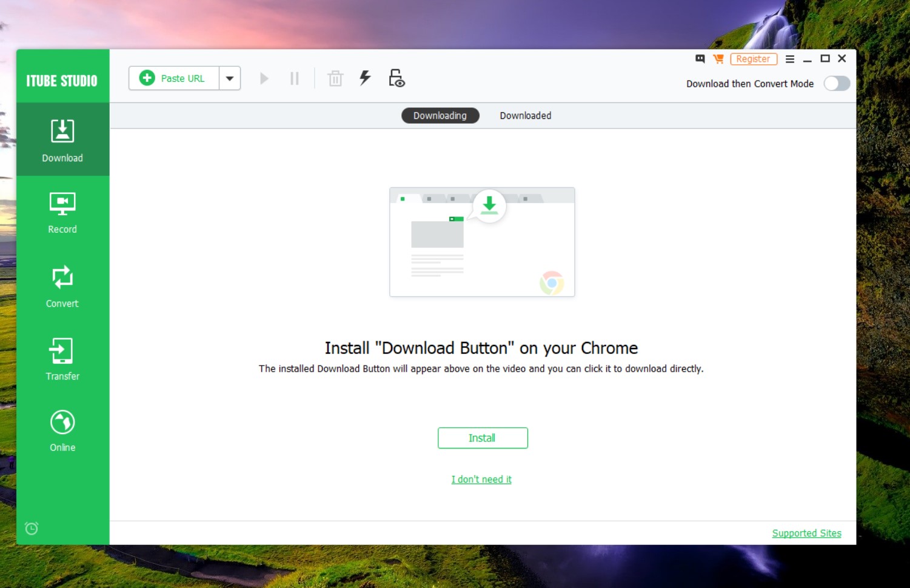Viewport: 910px width, 588px height.
Task: Open the scheduled tasks clock icon
Action: pyautogui.click(x=31, y=528)
